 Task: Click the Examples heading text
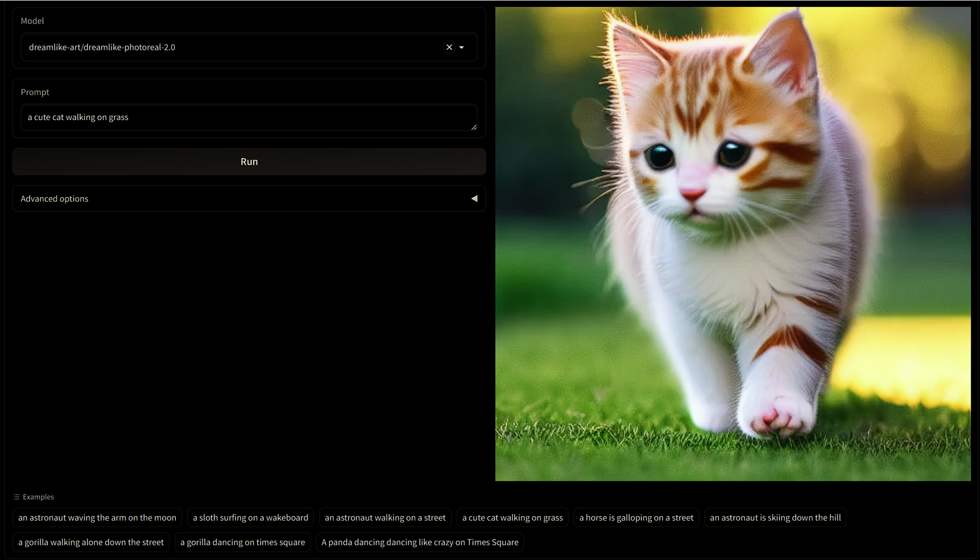[38, 497]
